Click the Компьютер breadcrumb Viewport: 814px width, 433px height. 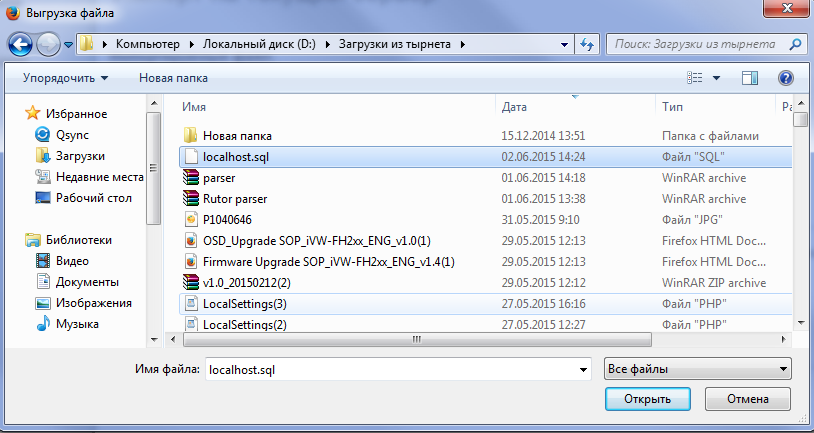(147, 44)
